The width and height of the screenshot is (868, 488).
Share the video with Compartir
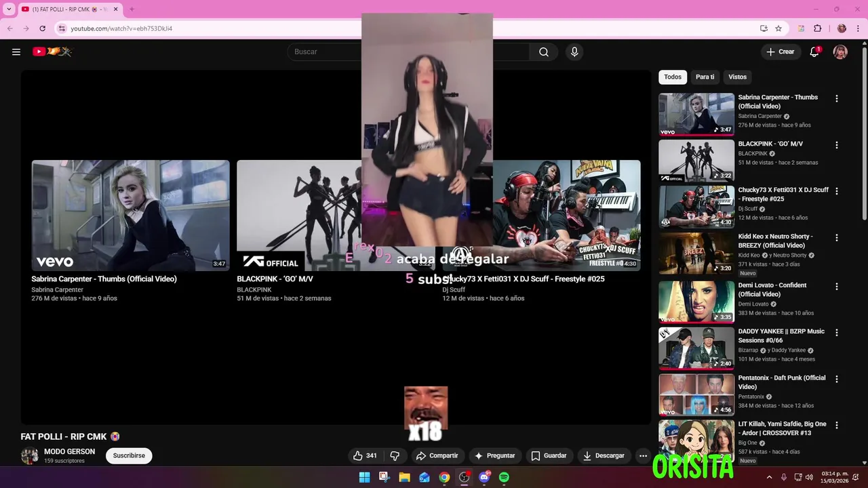point(437,455)
